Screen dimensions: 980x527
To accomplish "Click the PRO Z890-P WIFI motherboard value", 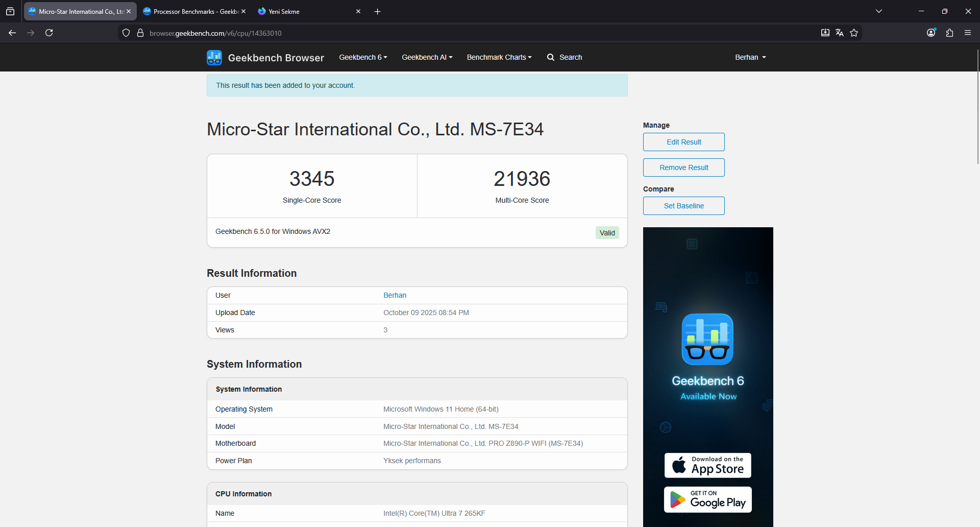I will 483,443.
